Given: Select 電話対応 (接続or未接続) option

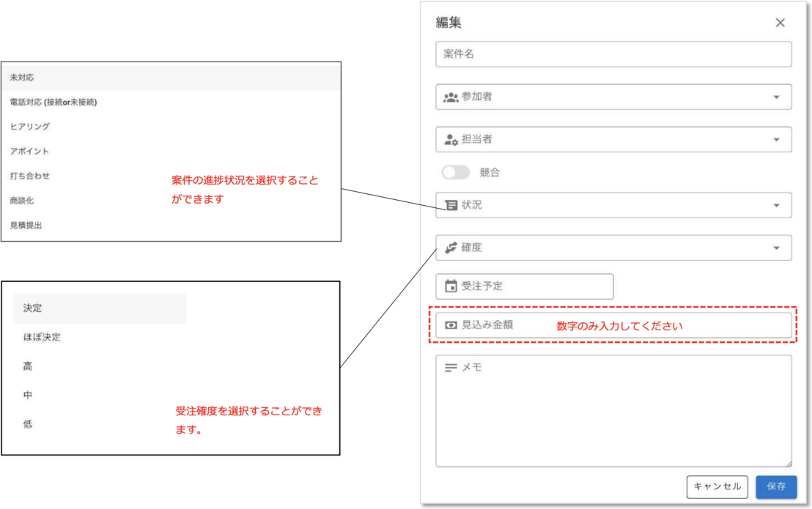Looking at the screenshot, I should 171,103.
